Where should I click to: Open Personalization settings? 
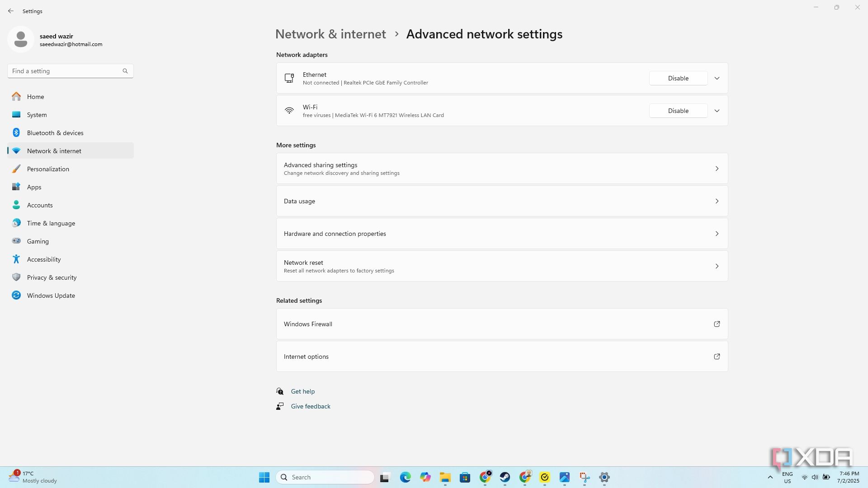coord(70,169)
